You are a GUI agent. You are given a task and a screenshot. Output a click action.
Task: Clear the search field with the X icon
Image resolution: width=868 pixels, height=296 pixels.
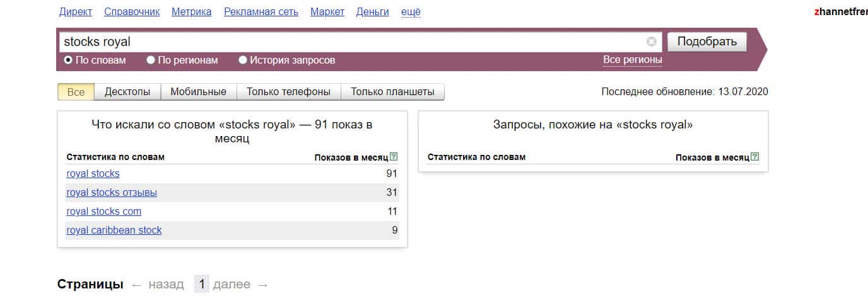[x=652, y=42]
